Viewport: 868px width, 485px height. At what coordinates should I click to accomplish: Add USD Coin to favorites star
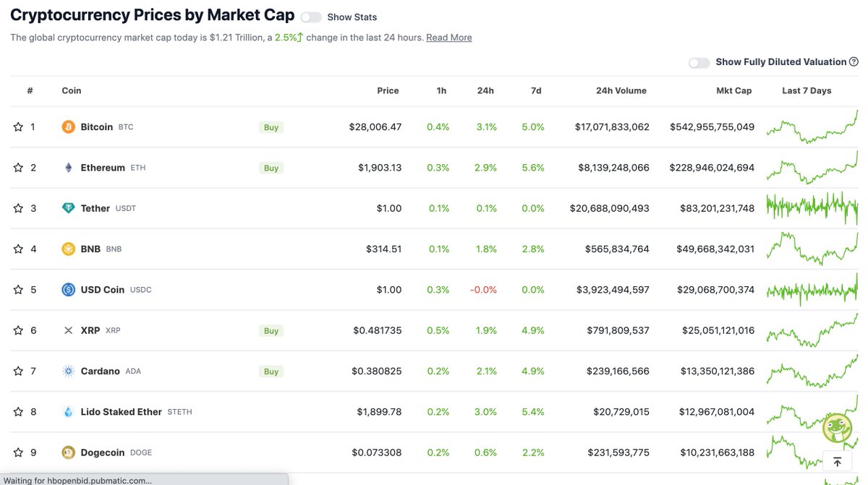tap(18, 290)
